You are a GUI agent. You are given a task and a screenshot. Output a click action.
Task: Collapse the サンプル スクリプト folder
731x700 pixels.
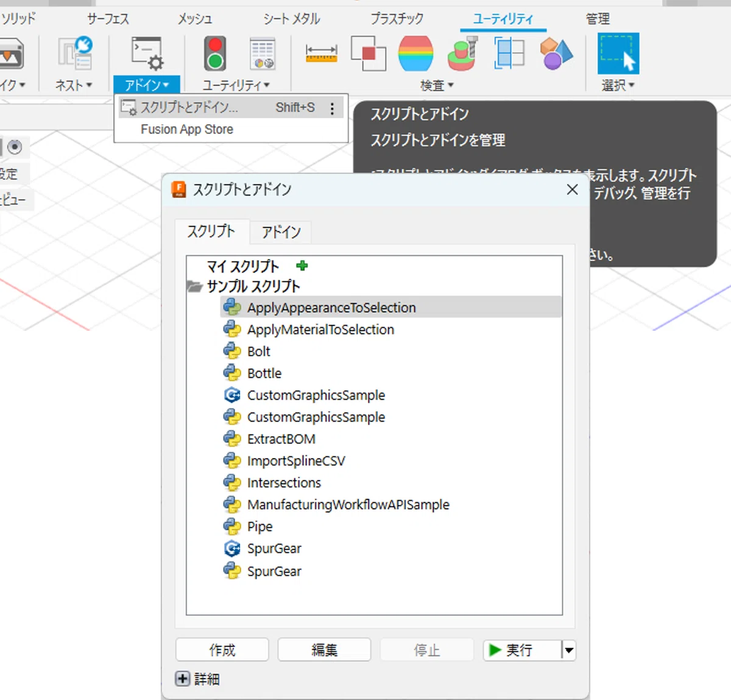(x=194, y=286)
